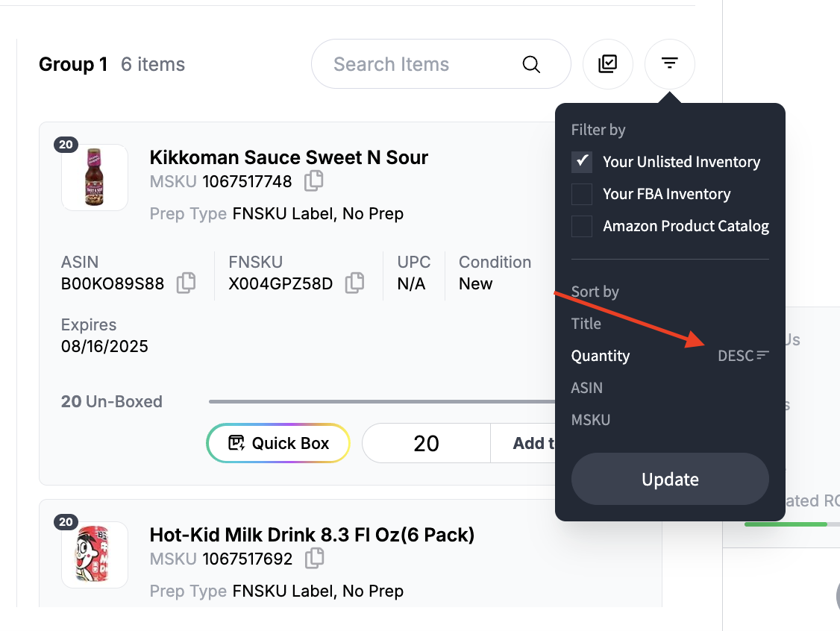Click the Search Items input field

pyautogui.click(x=441, y=64)
